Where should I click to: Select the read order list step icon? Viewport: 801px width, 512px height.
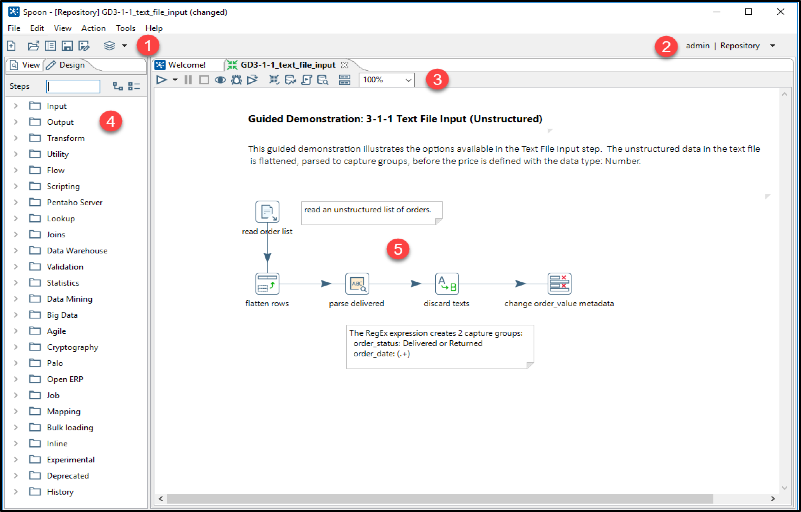click(x=267, y=212)
